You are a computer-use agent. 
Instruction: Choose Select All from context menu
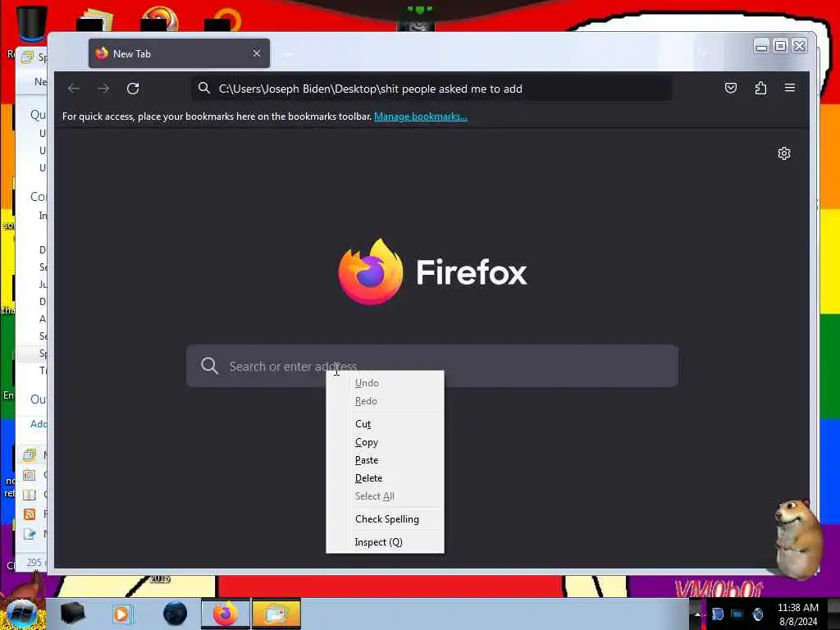(386, 496)
